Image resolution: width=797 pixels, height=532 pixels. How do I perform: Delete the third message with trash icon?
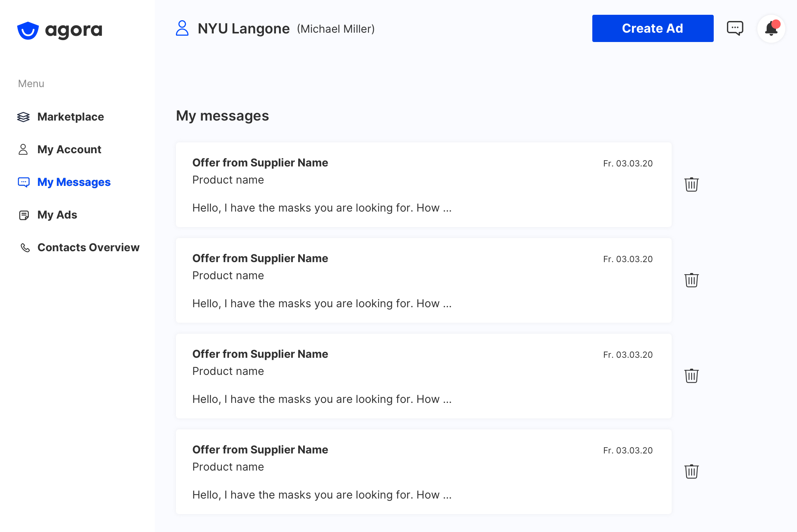[691, 376]
